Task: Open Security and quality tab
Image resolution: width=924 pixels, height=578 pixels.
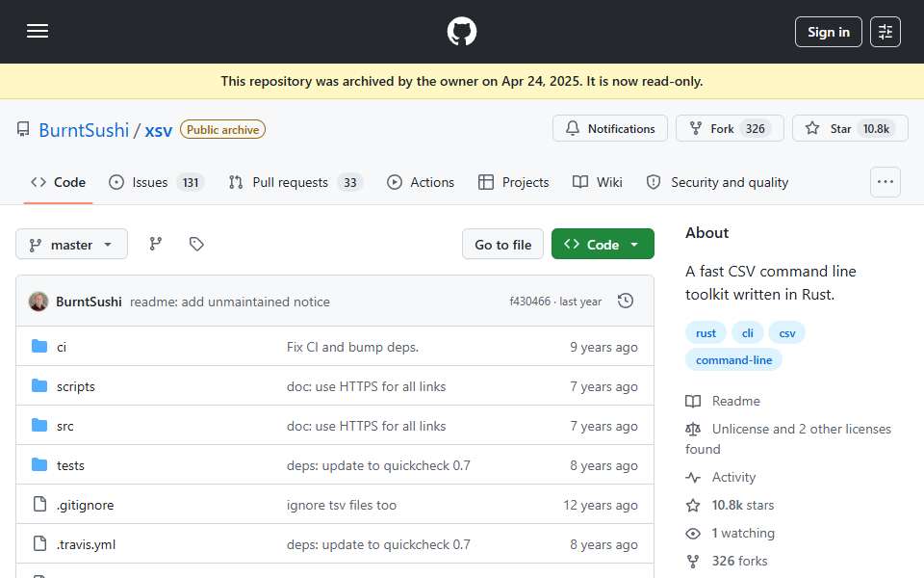Action: tap(717, 182)
